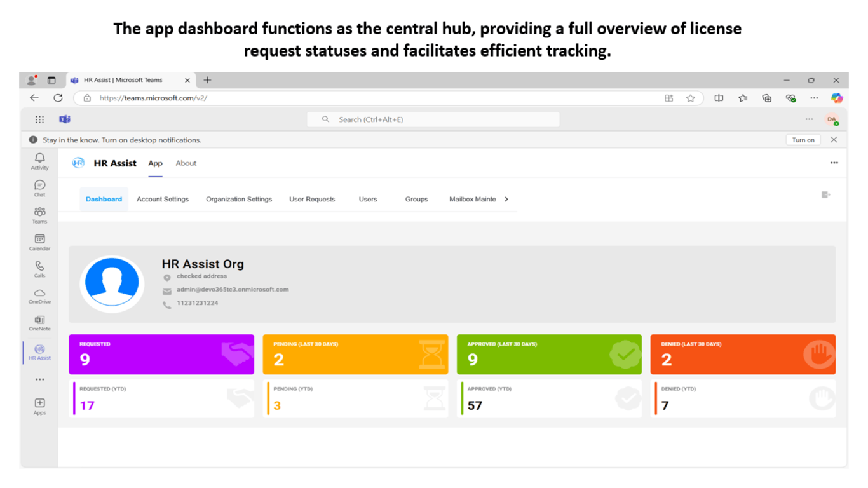
Task: Click the HR Assist Org avatar
Action: coord(112,283)
